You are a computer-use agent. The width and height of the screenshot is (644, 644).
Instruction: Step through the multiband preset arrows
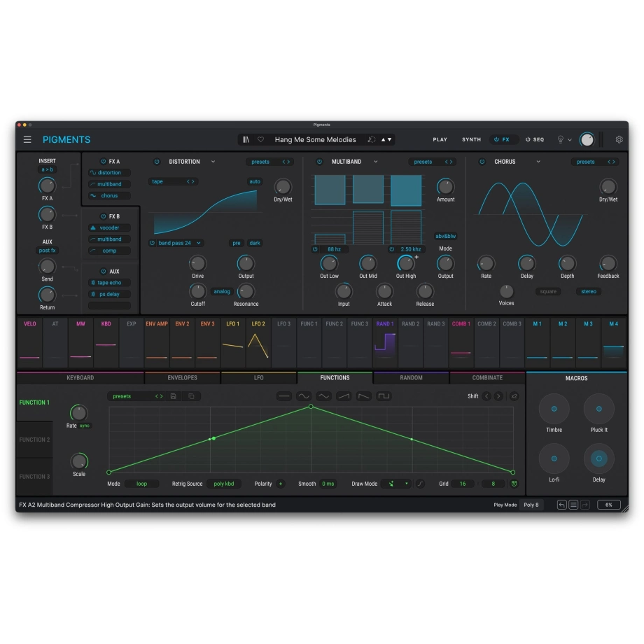point(449,162)
